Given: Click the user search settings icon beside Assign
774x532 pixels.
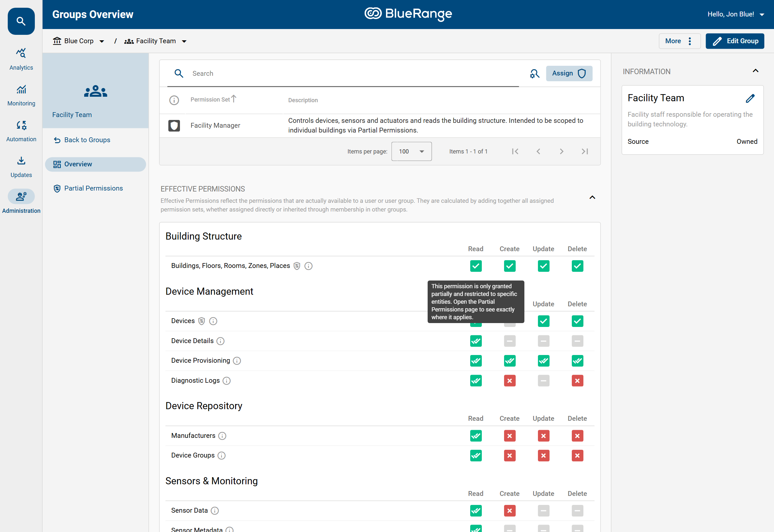Looking at the screenshot, I should [x=534, y=74].
